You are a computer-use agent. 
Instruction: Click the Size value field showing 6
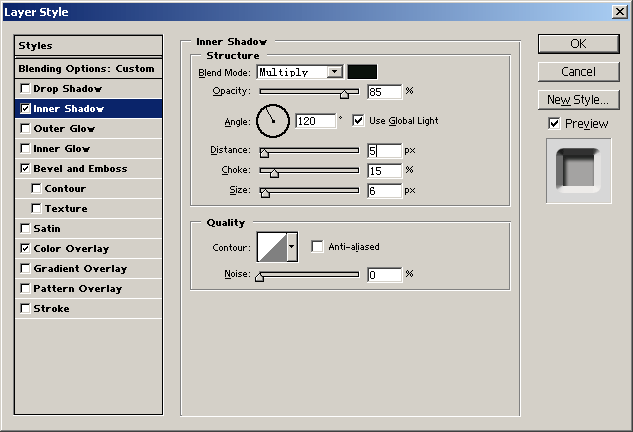(x=385, y=190)
